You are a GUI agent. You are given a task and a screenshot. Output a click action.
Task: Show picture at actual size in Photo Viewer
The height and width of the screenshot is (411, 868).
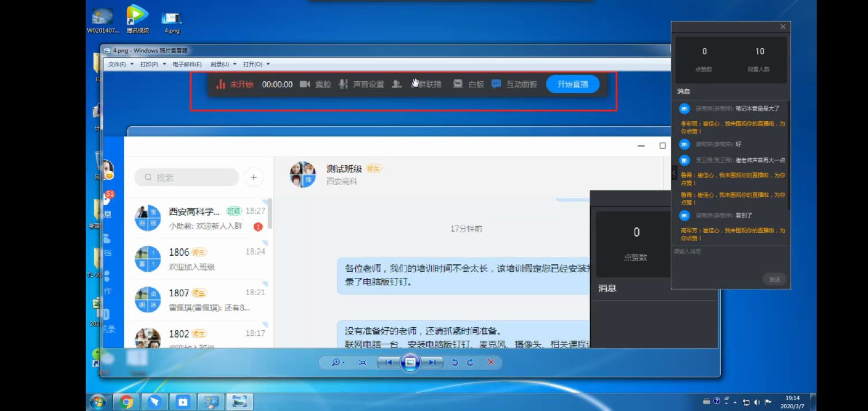[x=362, y=362]
